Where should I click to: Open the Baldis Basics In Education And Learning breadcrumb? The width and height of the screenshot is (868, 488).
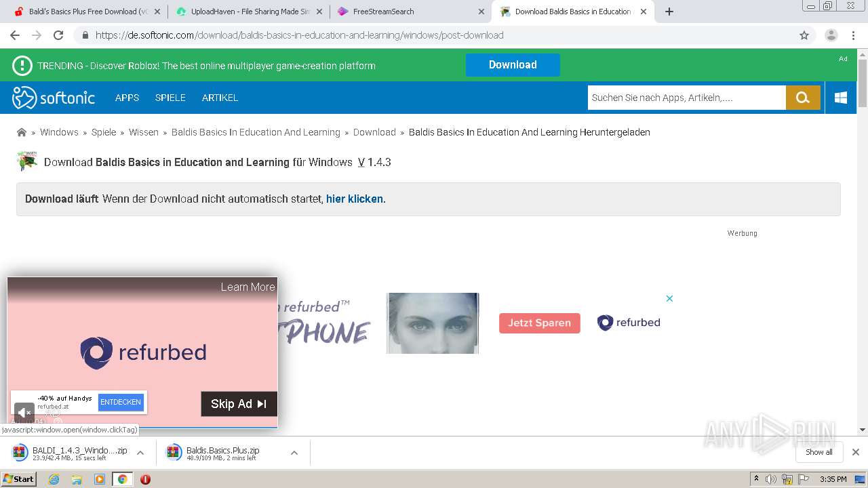[x=256, y=132]
